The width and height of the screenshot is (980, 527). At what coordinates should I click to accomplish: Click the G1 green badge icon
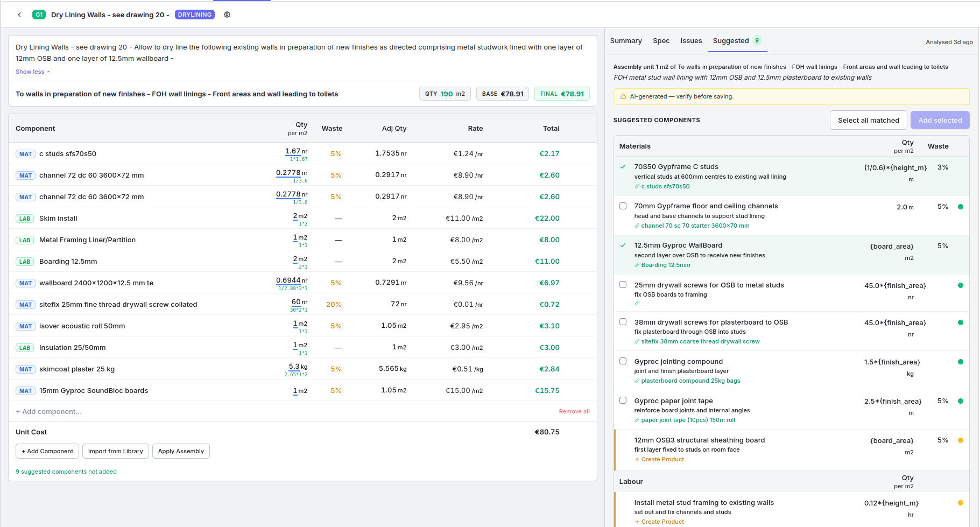[39, 15]
